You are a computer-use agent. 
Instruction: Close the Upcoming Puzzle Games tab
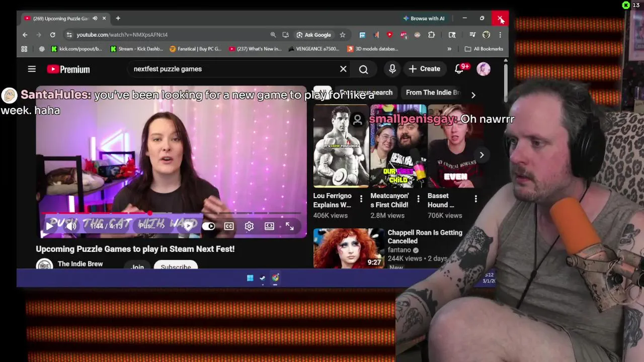(104, 19)
